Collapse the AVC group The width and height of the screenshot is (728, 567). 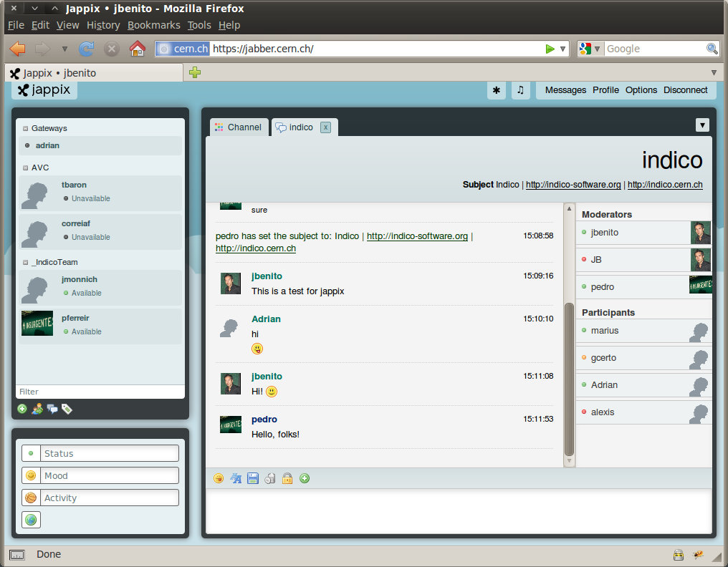(26, 168)
